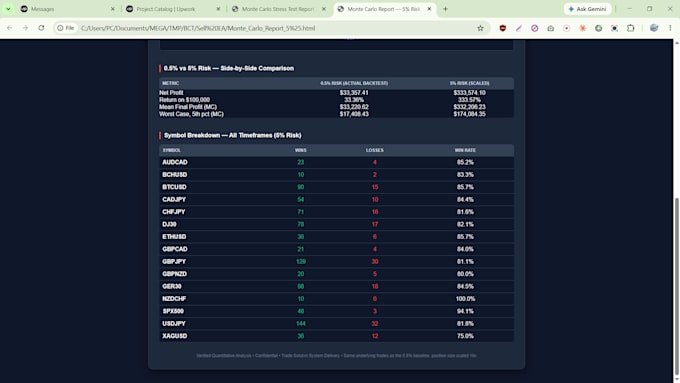Viewport: 680px width, 383px height.
Task: Click the 5% Risk Scaled column header
Action: coord(469,83)
